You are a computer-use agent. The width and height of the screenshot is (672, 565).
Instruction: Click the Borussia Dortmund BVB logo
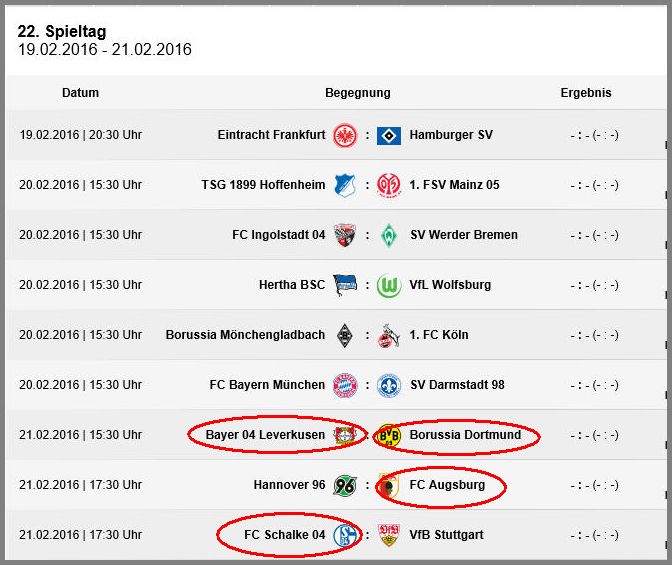click(x=389, y=436)
